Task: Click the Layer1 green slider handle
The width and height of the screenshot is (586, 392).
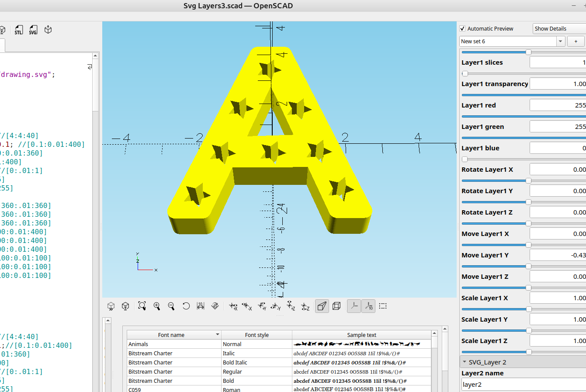Action: click(x=584, y=138)
